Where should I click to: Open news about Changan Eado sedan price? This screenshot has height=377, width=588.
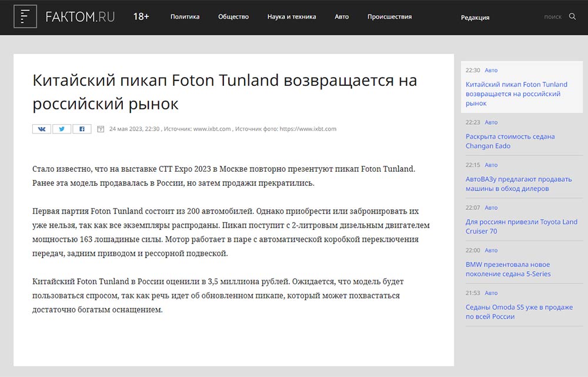click(510, 141)
